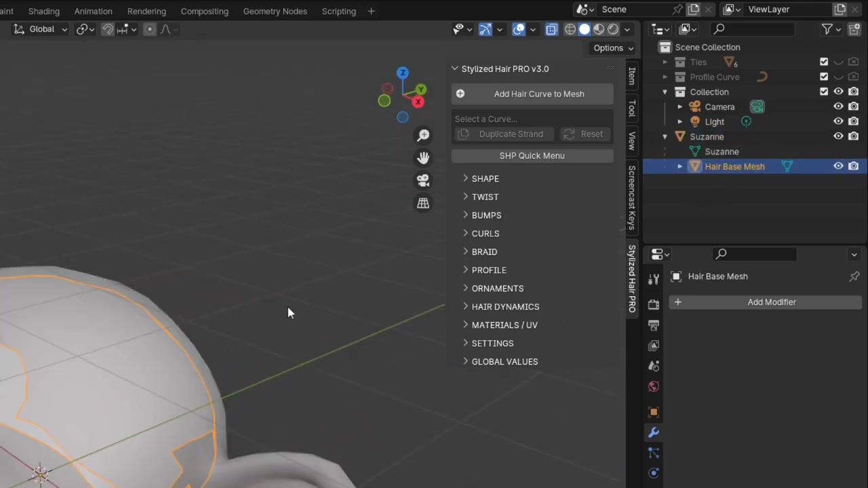Click the pan view hand icon

423,158
